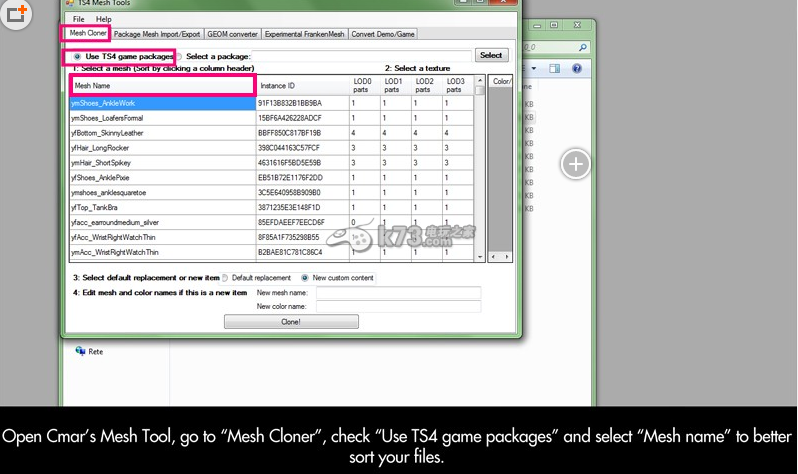Select the Use TS4 game packages radio button
Screen dimensions: 798x474
pos(79,57)
